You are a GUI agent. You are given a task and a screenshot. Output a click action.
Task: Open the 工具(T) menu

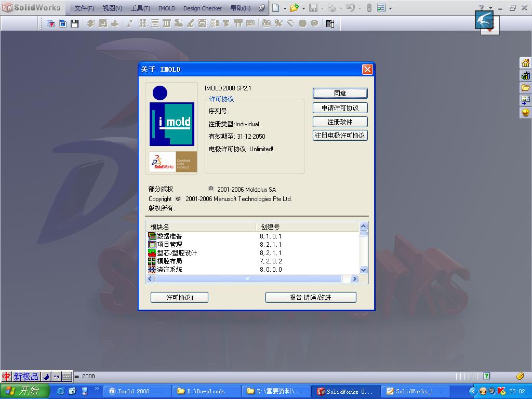[140, 8]
